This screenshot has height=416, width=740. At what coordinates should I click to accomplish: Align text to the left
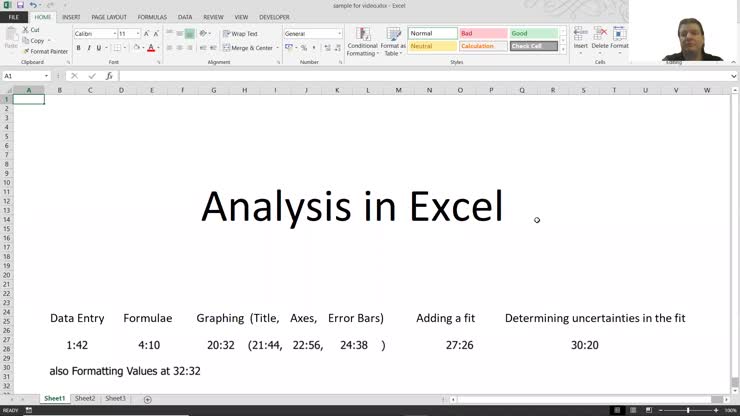pyautogui.click(x=169, y=48)
